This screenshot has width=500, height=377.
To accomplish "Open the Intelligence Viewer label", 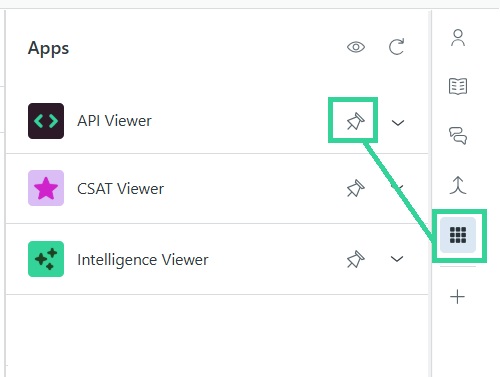I will tap(143, 260).
